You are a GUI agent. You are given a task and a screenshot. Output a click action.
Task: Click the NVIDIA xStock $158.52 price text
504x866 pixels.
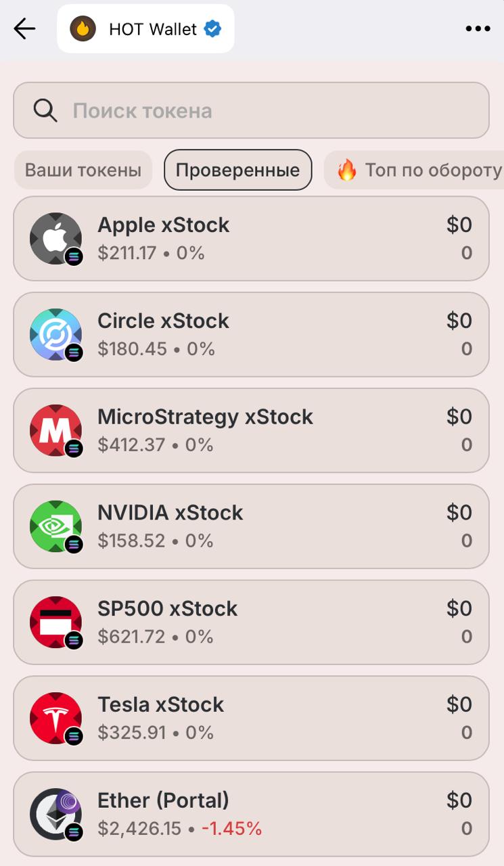[132, 541]
